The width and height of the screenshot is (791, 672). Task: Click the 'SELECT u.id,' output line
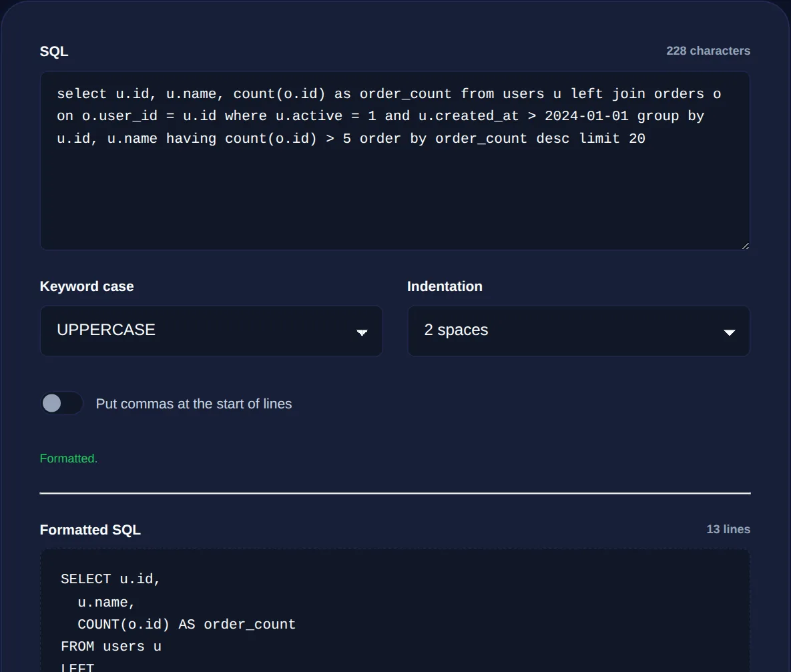click(111, 579)
